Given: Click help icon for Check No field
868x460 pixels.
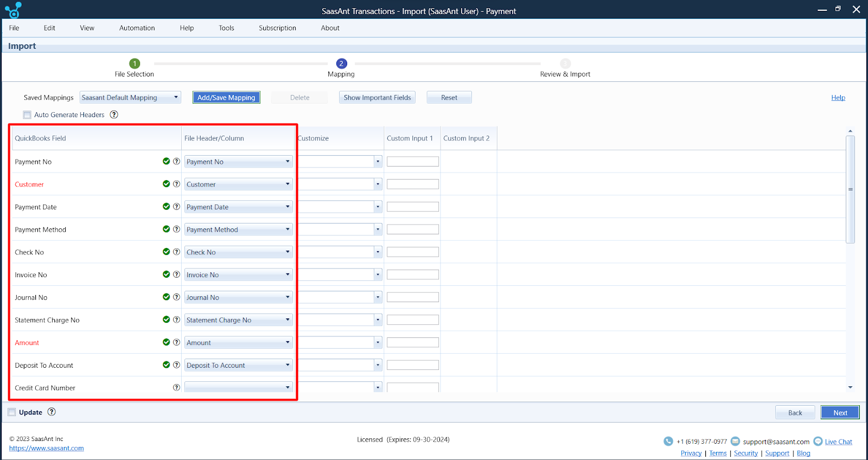Looking at the screenshot, I should pyautogui.click(x=176, y=252).
